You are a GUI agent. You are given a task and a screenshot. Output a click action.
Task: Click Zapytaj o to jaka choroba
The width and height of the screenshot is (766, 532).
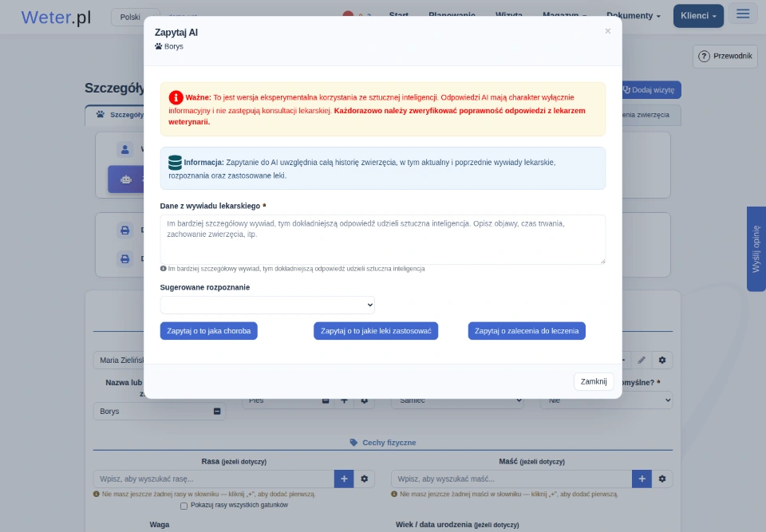[x=208, y=331]
